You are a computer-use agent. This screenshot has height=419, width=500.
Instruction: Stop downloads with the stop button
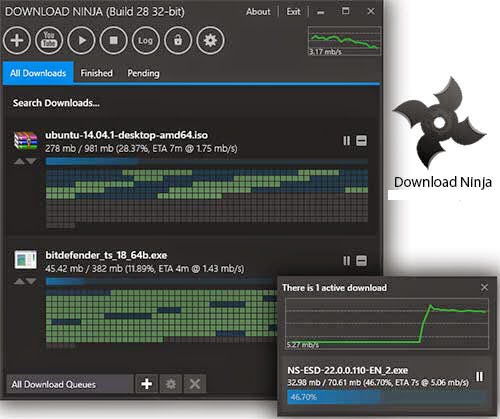point(113,40)
